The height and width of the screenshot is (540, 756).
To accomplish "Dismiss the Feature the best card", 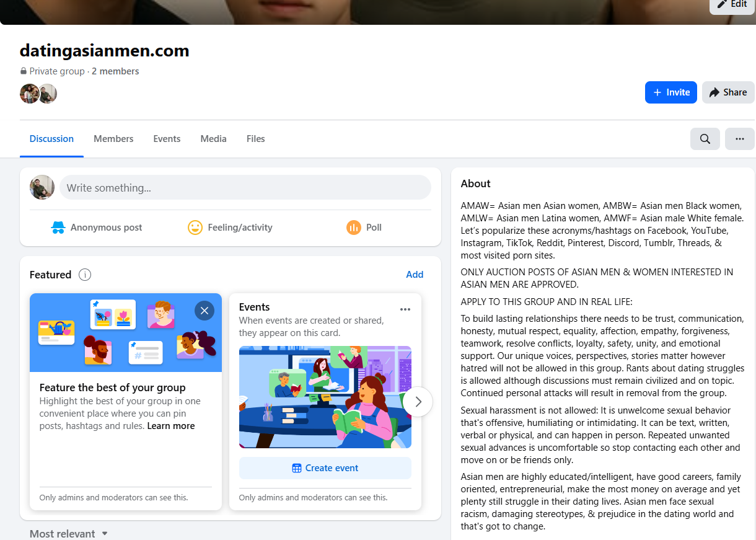I will [x=204, y=310].
